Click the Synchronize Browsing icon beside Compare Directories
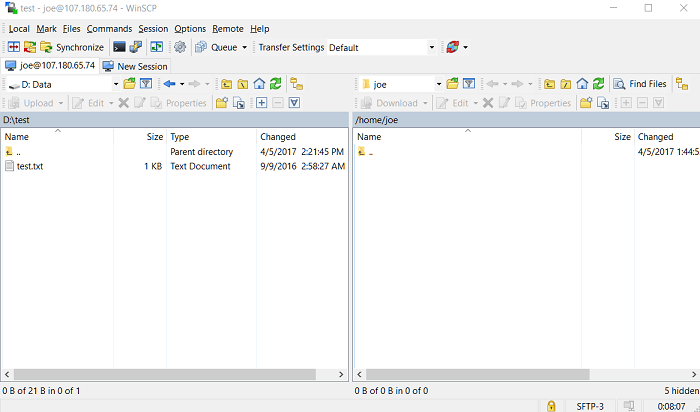Viewport: 700px width, 412px height. (30, 47)
